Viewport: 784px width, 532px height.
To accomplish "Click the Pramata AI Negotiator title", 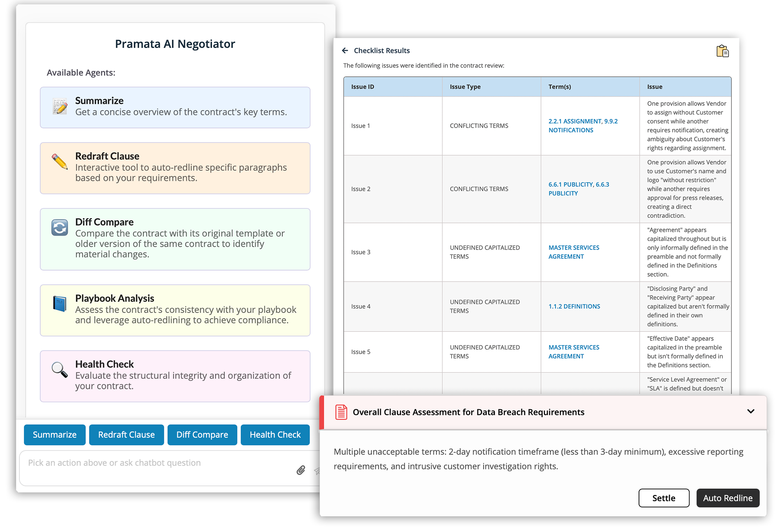I will tap(175, 44).
